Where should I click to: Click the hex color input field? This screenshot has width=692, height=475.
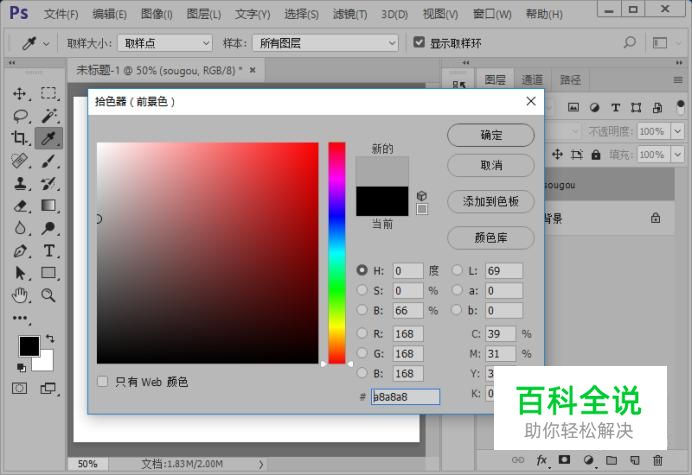(405, 396)
